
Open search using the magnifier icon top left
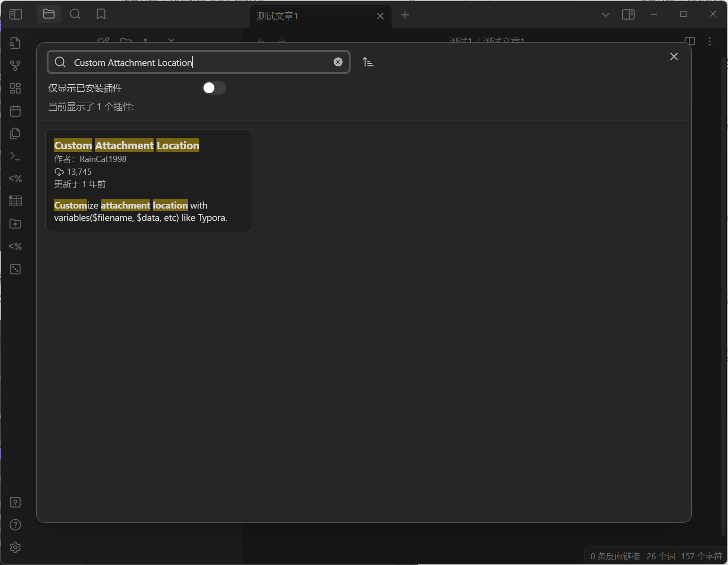[75, 14]
